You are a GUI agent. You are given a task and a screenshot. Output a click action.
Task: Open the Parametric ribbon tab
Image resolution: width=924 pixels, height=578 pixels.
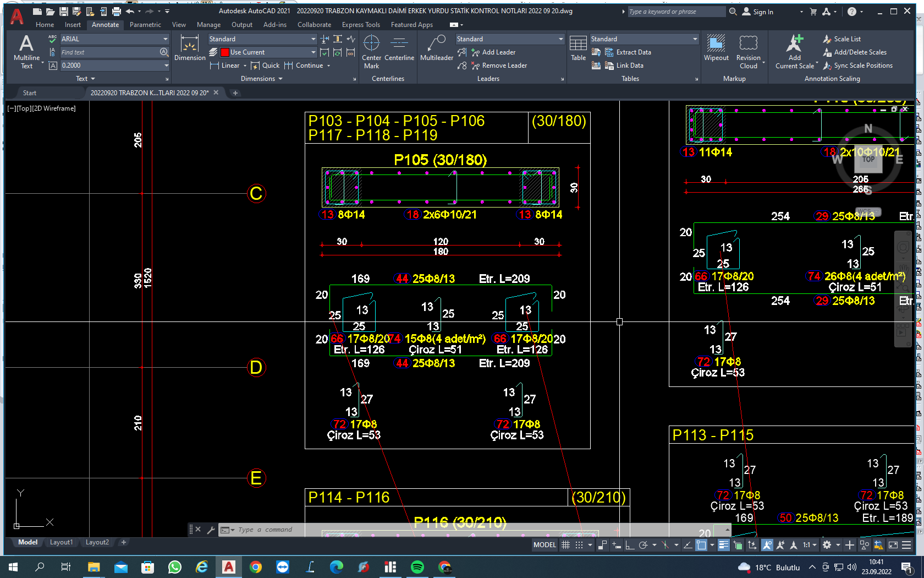click(x=145, y=25)
